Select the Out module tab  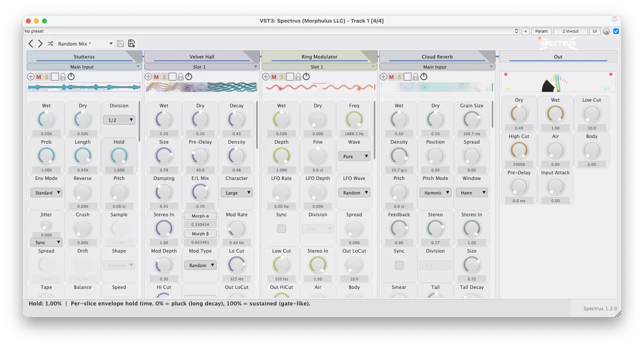pyautogui.click(x=558, y=56)
